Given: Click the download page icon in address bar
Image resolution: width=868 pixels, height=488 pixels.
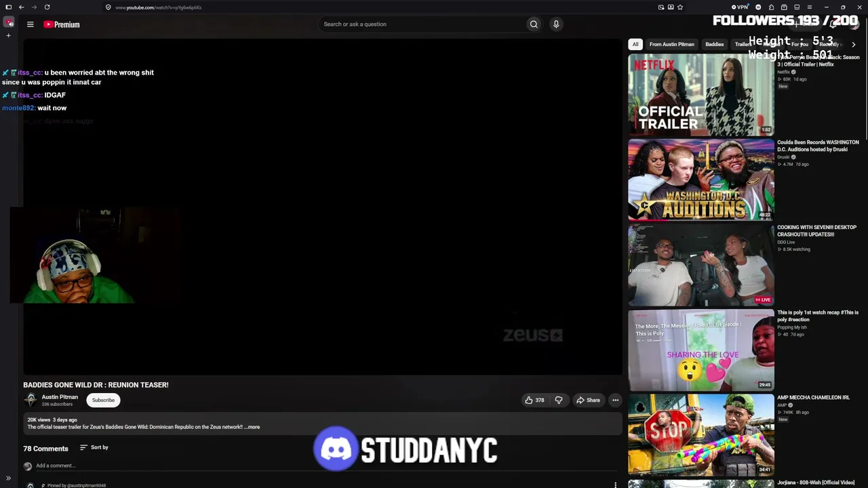Looking at the screenshot, I should 671,7.
